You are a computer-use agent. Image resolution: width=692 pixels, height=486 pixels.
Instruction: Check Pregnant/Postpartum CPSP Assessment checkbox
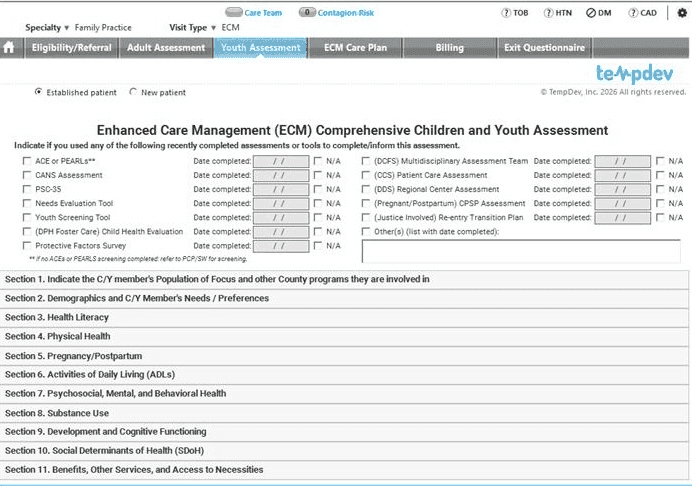click(366, 203)
